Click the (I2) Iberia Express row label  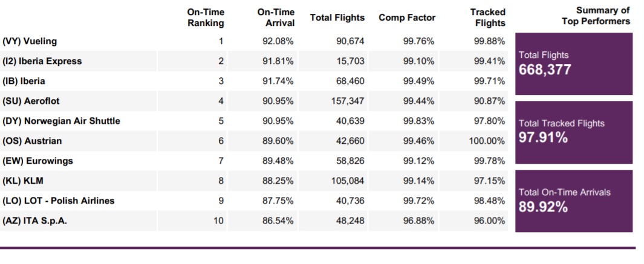pos(42,61)
